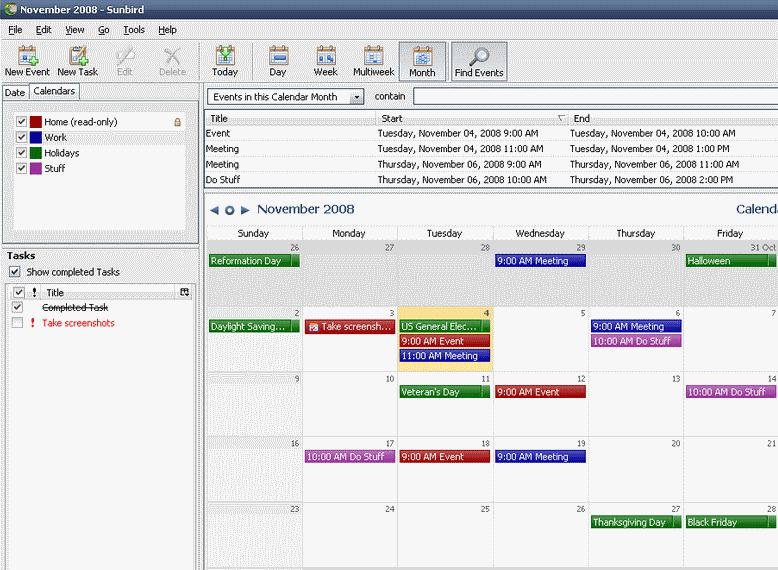
Task: Select 9:00 AM Event on Wednesday 12
Action: pos(540,392)
